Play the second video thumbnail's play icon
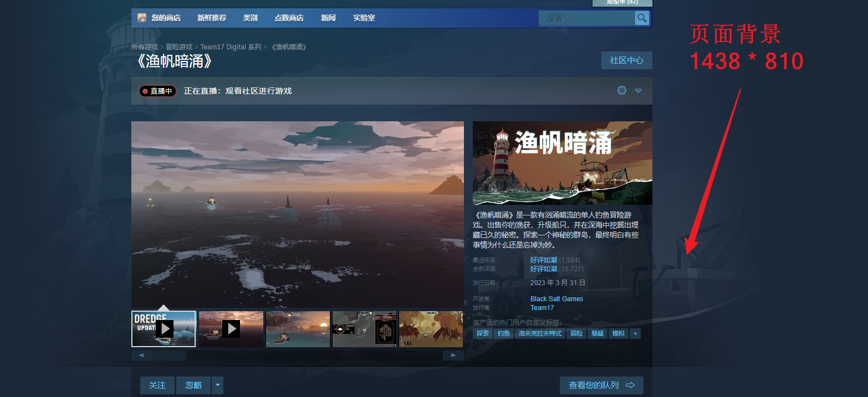Screen dimensions: 868x397 pyautogui.click(x=231, y=328)
